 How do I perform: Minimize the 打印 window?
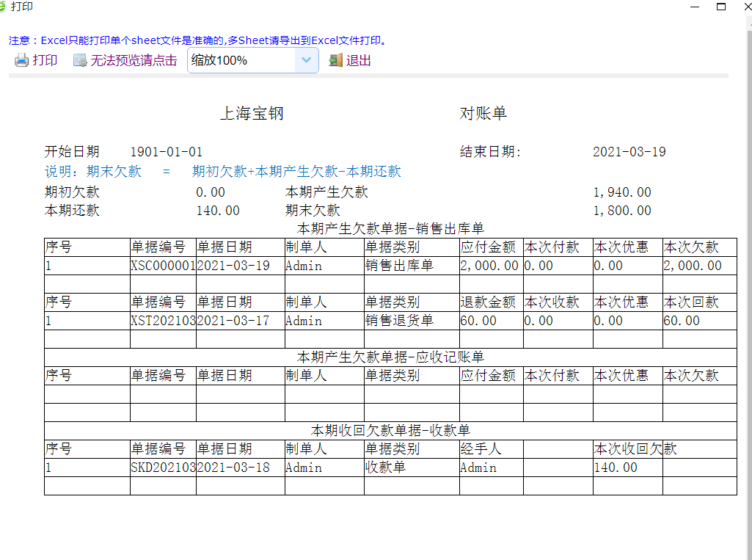pyautogui.click(x=694, y=7)
